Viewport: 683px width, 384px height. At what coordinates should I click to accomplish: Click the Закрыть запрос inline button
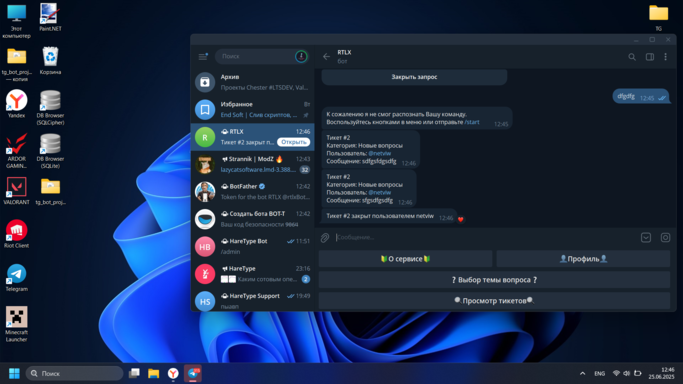pyautogui.click(x=414, y=77)
